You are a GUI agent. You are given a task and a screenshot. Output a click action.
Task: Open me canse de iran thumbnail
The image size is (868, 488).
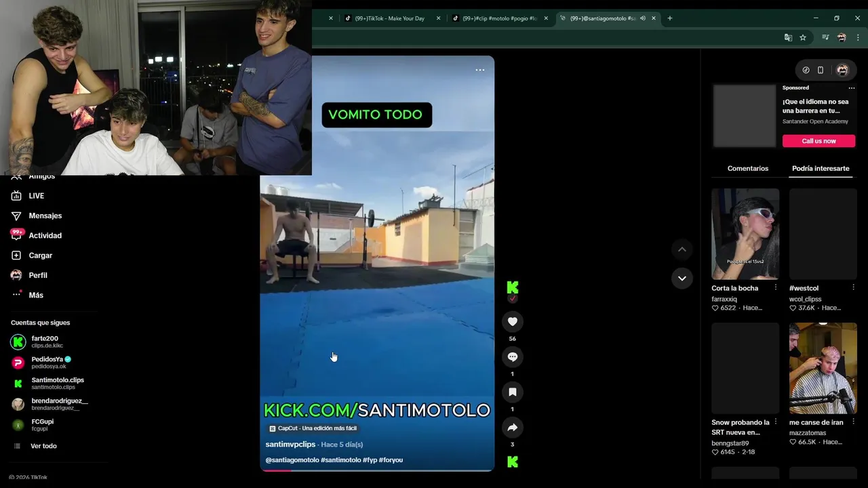823,368
